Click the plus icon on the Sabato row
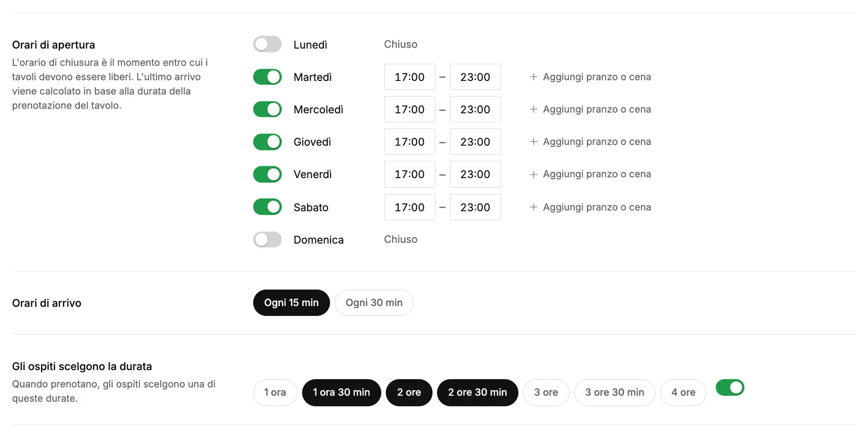 click(x=533, y=207)
